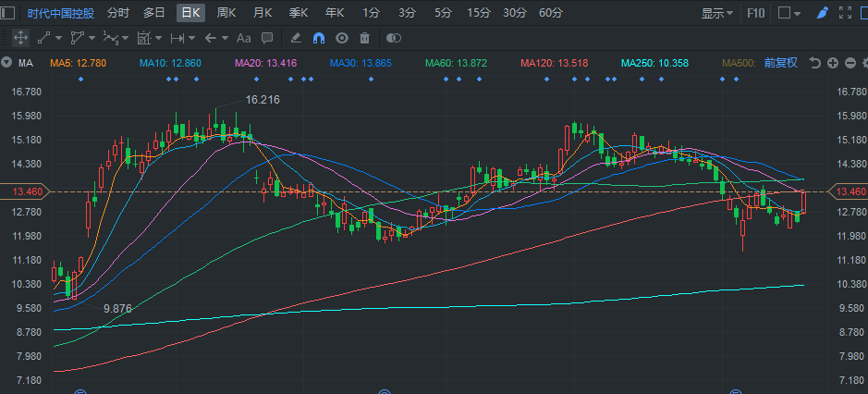Toggle the MA30 line indicator
Image resolution: width=868 pixels, height=394 pixels.
tap(361, 63)
